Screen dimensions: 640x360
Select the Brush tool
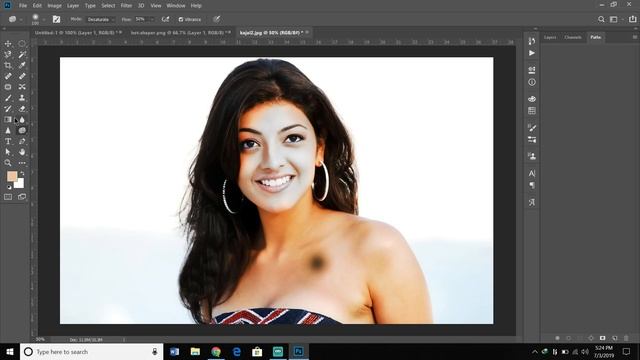(8, 98)
